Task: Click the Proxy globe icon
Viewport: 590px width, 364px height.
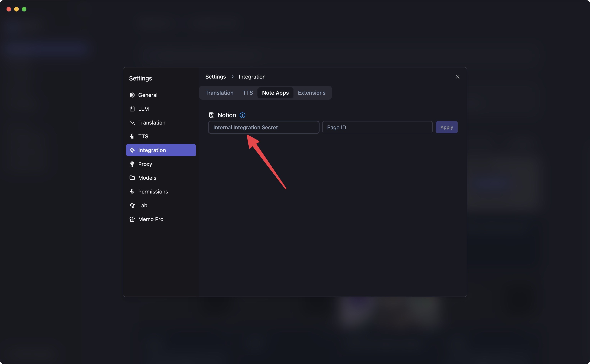Action: (132, 164)
